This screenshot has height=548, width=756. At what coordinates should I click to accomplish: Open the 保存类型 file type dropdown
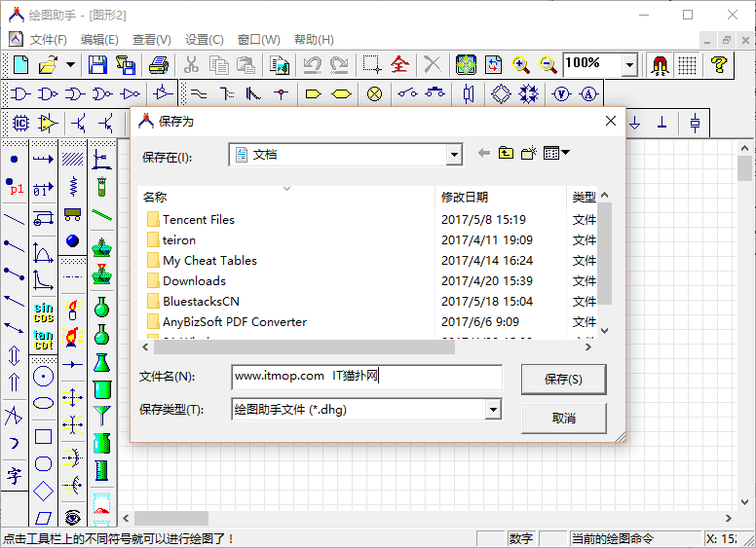pyautogui.click(x=493, y=410)
